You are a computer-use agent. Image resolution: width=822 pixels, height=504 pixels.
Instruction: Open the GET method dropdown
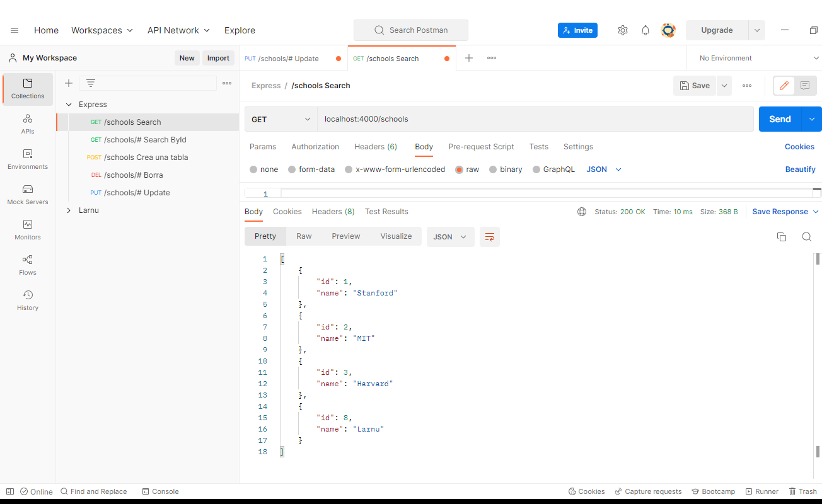tap(281, 118)
